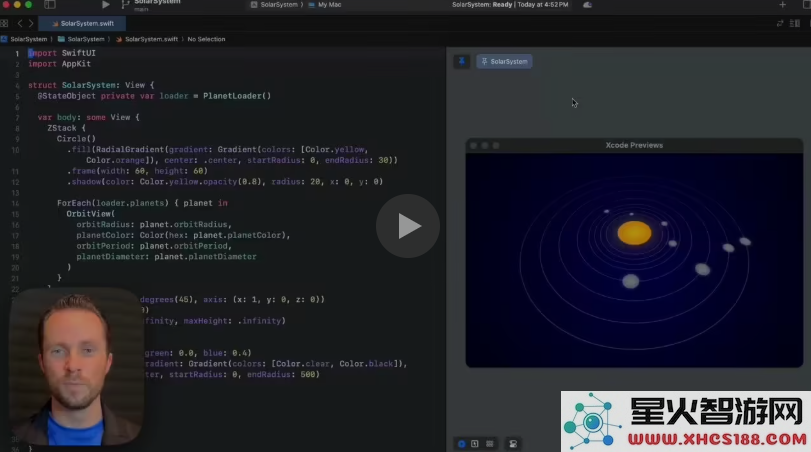Open the SolarSystem scheme selector in toolbar
This screenshot has height=452, width=811.
click(x=275, y=5)
